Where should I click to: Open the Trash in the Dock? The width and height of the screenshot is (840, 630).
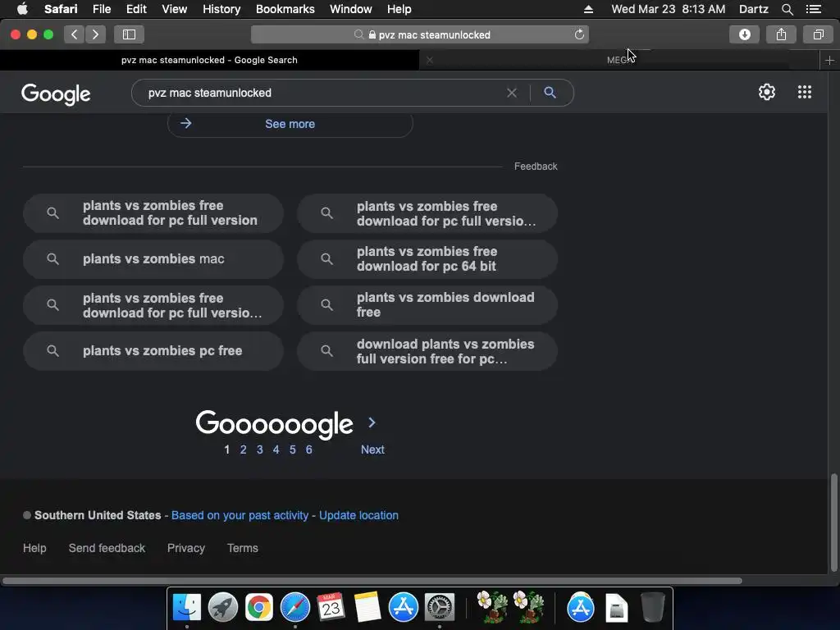click(x=652, y=607)
